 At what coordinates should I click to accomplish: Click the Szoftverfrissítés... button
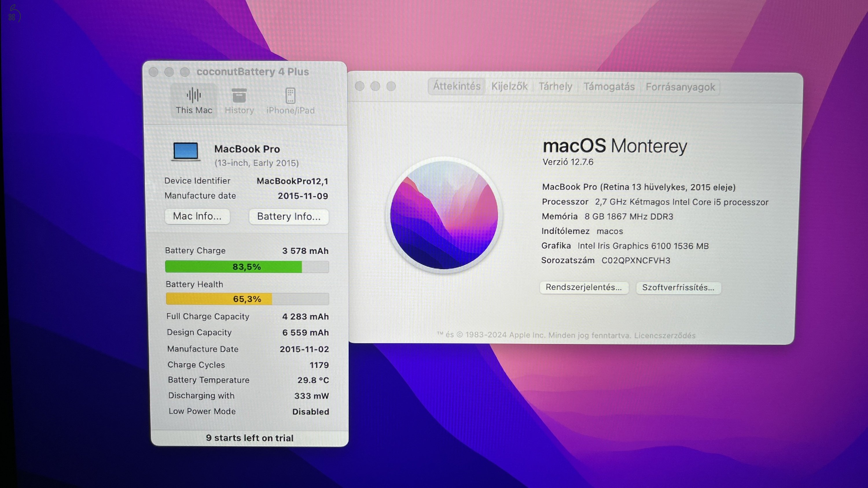coord(678,288)
